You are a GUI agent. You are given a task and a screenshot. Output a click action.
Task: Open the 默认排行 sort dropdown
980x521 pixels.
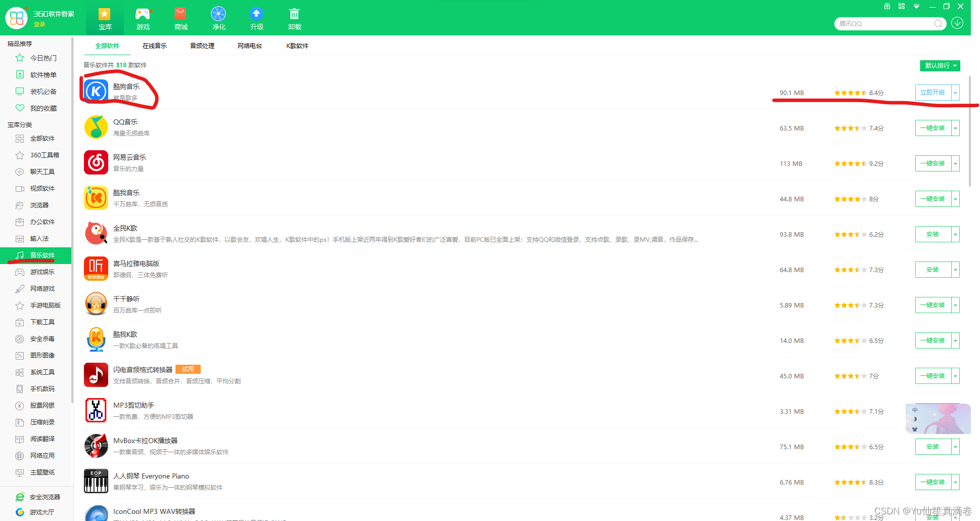(x=940, y=66)
